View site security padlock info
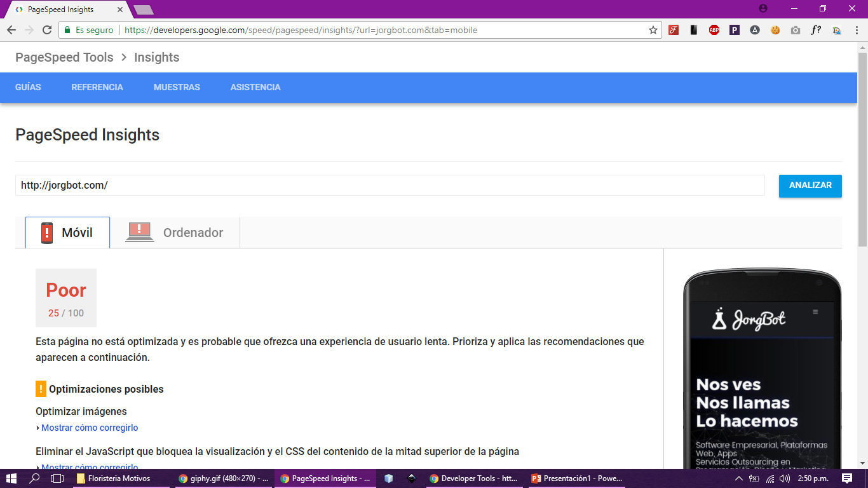Viewport: 868px width, 488px height. click(67, 30)
